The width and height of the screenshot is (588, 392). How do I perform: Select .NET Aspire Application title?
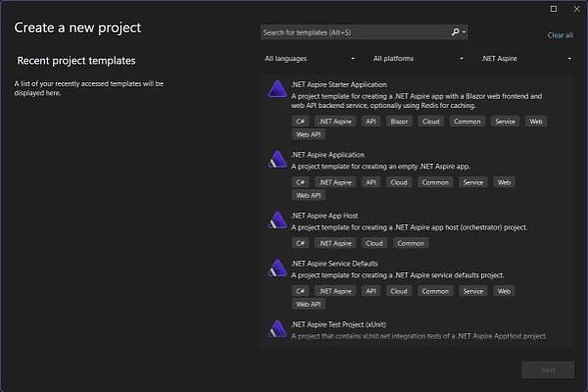pyautogui.click(x=327, y=155)
